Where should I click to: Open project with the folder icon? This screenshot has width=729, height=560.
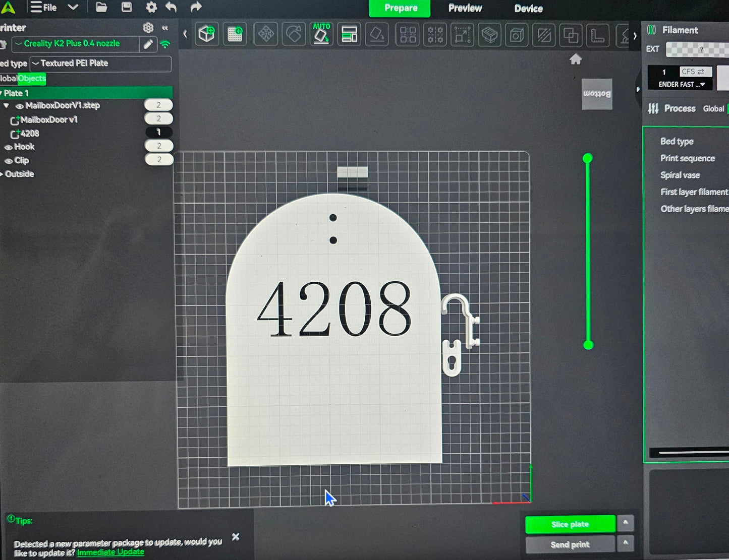101,7
